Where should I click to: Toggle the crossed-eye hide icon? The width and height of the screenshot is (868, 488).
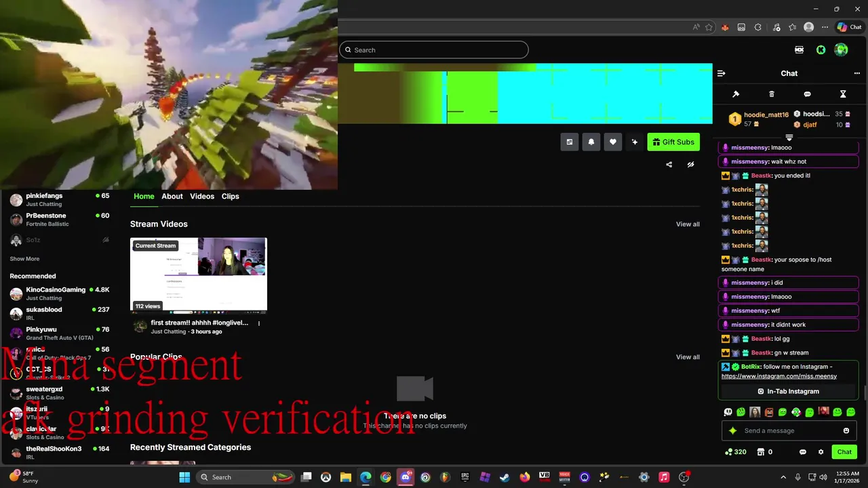pyautogui.click(x=690, y=165)
